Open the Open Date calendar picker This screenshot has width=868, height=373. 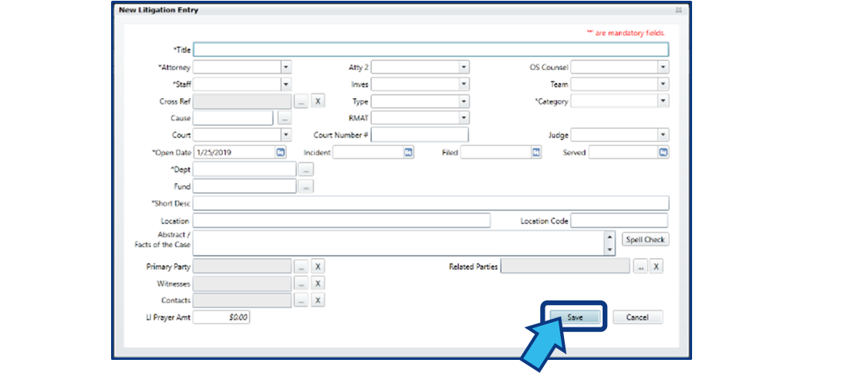click(x=281, y=152)
